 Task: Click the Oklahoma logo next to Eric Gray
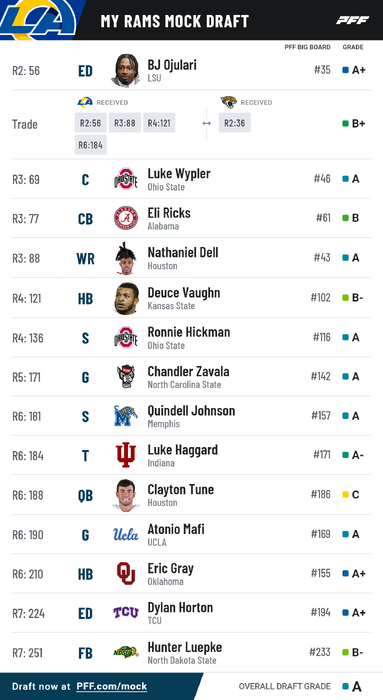click(x=125, y=574)
